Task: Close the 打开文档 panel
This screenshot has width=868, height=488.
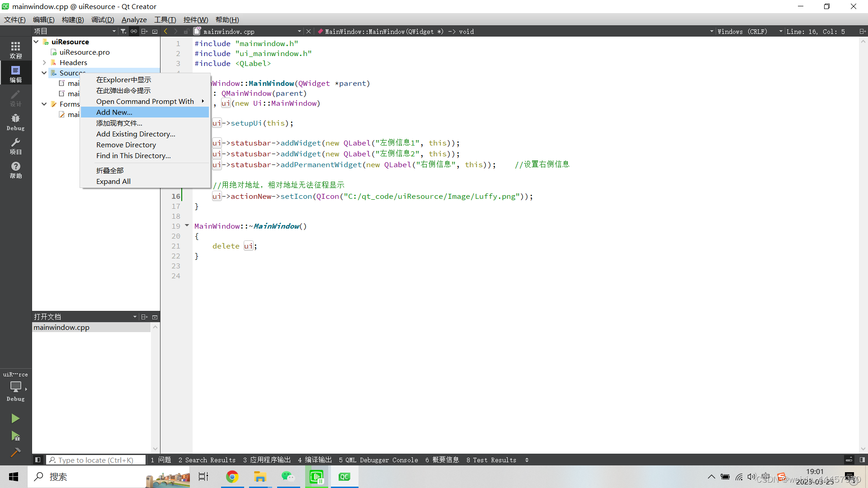Action: (x=155, y=317)
